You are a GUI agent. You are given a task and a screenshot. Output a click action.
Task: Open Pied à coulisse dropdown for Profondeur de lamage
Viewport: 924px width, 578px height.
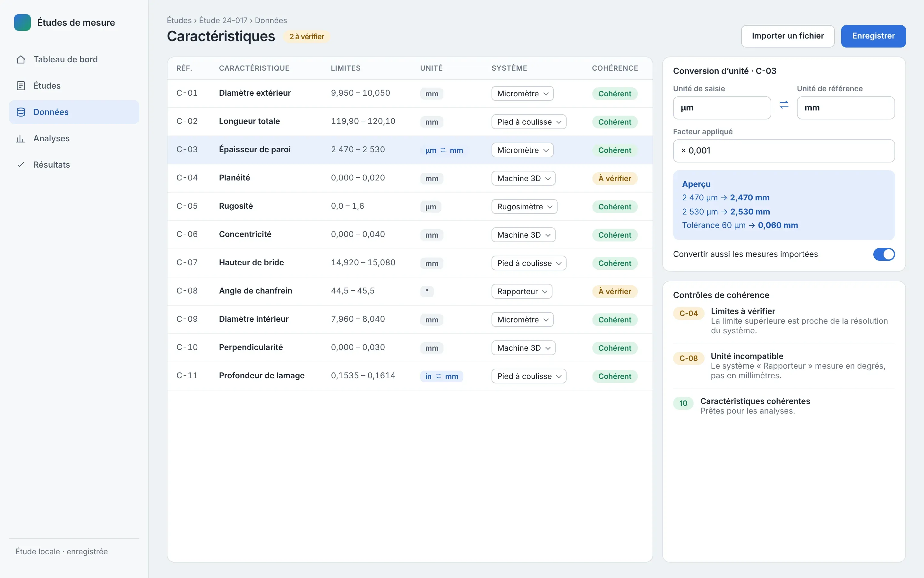click(x=528, y=376)
